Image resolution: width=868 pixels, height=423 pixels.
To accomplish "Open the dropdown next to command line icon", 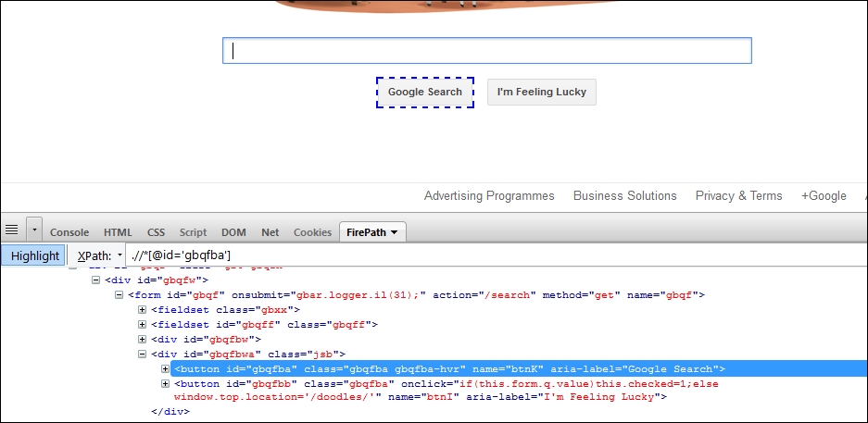I will 34,230.
